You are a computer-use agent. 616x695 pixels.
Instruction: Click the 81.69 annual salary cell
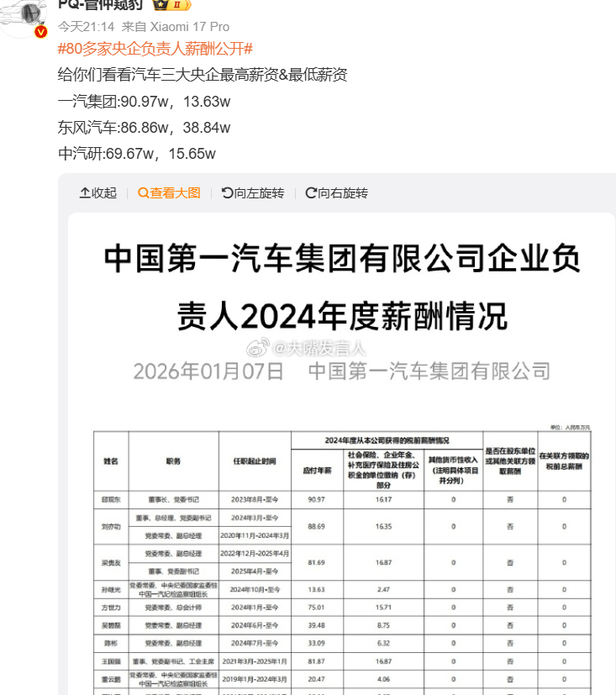(317, 562)
